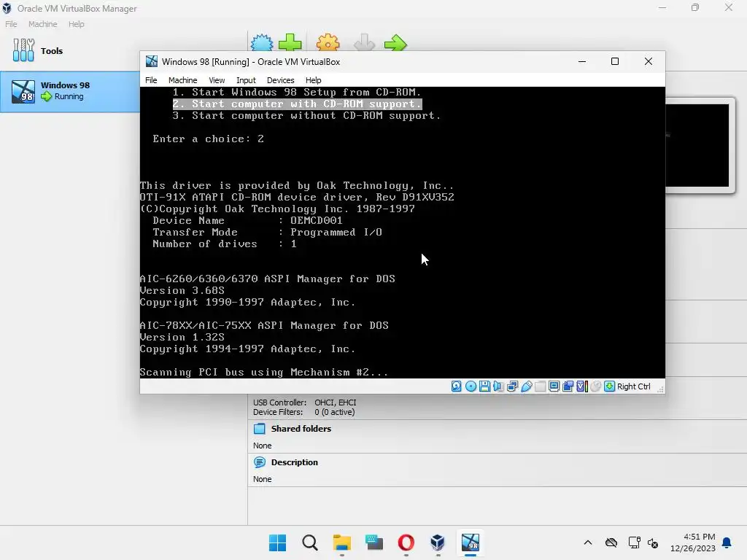Click the grayed Discard down-arrow icon

[x=365, y=43]
